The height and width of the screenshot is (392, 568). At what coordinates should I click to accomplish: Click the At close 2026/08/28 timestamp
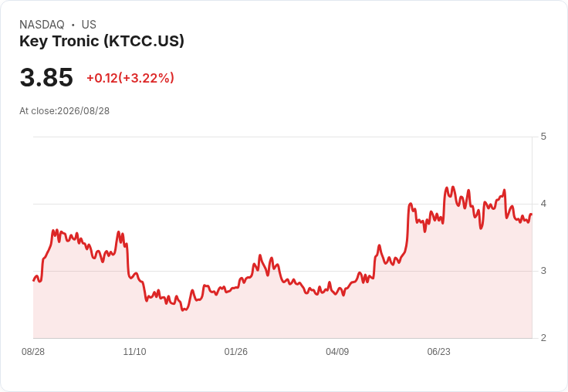pyautogui.click(x=65, y=111)
